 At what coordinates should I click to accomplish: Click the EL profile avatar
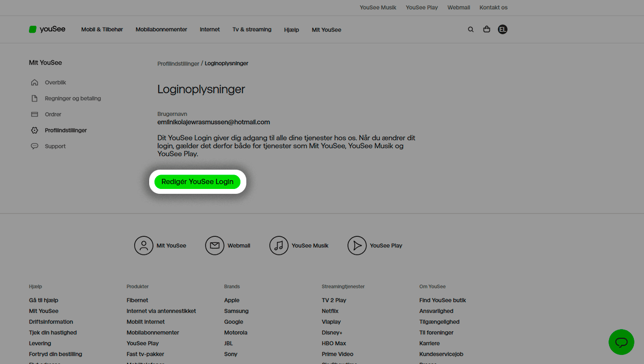502,30
